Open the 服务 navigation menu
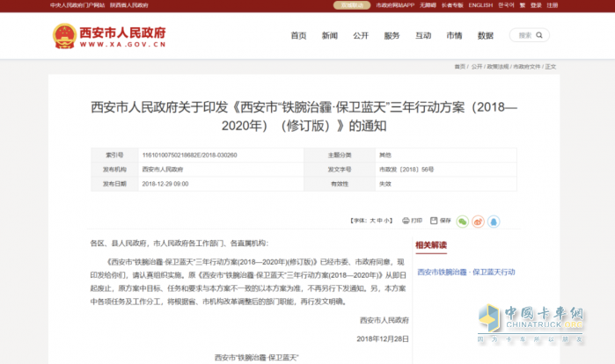 click(x=392, y=36)
